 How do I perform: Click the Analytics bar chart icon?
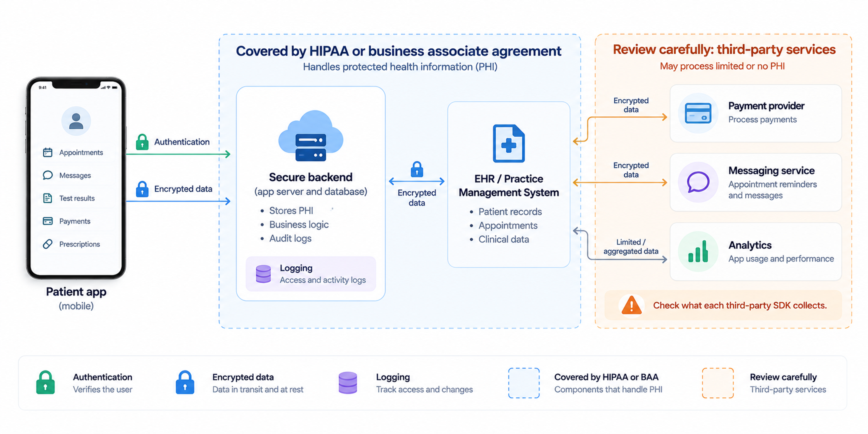coord(698,251)
